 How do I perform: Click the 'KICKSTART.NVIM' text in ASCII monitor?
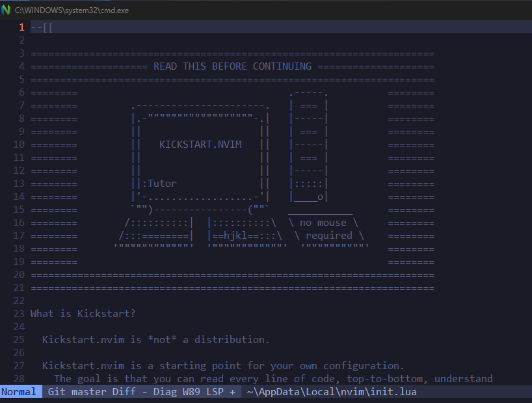point(200,145)
